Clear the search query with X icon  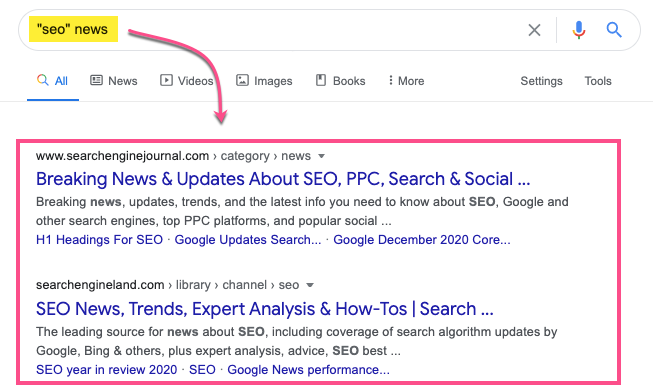click(x=534, y=30)
